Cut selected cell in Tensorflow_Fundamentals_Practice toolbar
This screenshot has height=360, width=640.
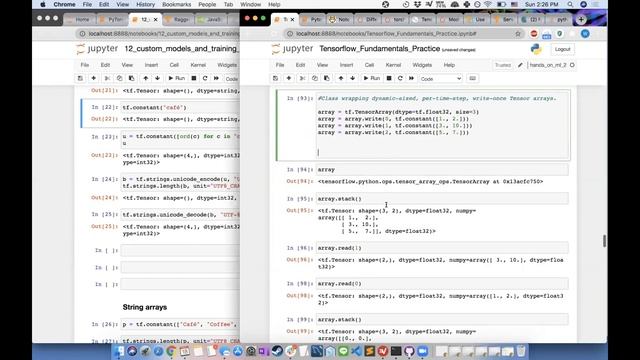302,78
